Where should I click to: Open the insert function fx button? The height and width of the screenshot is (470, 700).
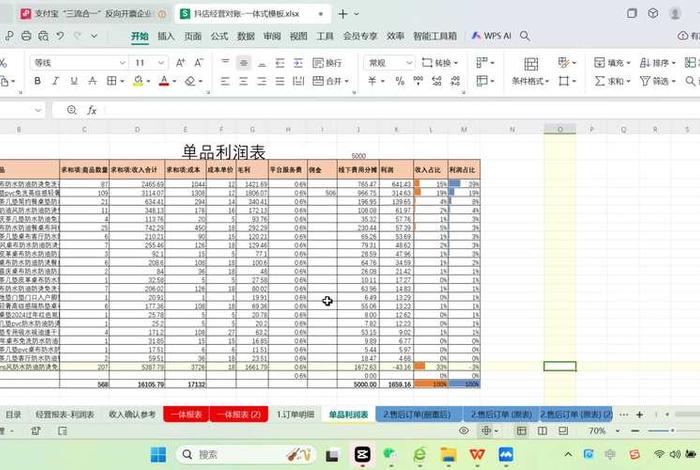click(92, 110)
